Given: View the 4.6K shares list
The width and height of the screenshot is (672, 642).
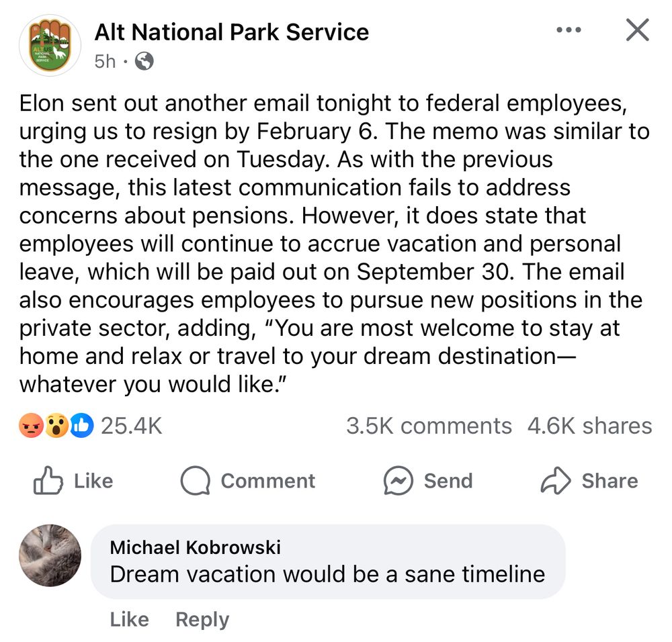Looking at the screenshot, I should pyautogui.click(x=589, y=426).
